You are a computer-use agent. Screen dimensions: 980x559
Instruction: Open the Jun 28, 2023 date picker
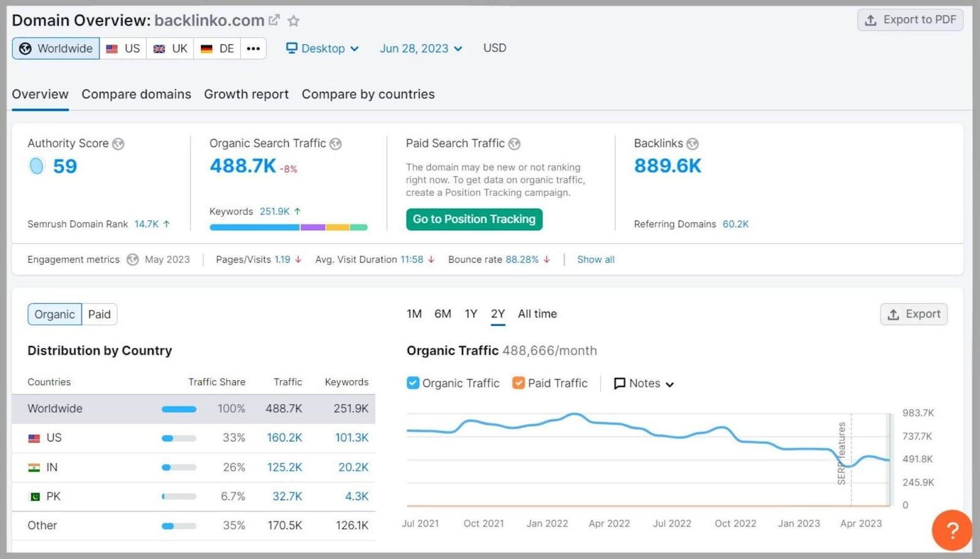[421, 48]
